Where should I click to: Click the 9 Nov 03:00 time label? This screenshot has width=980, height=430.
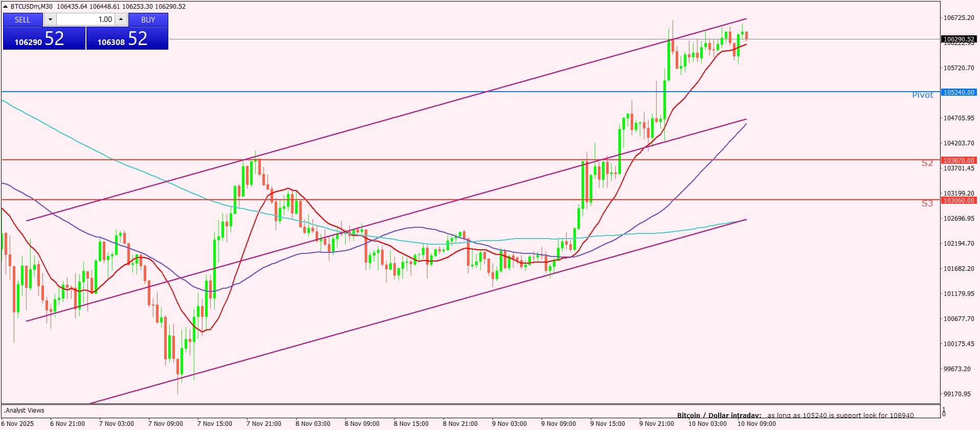point(509,424)
